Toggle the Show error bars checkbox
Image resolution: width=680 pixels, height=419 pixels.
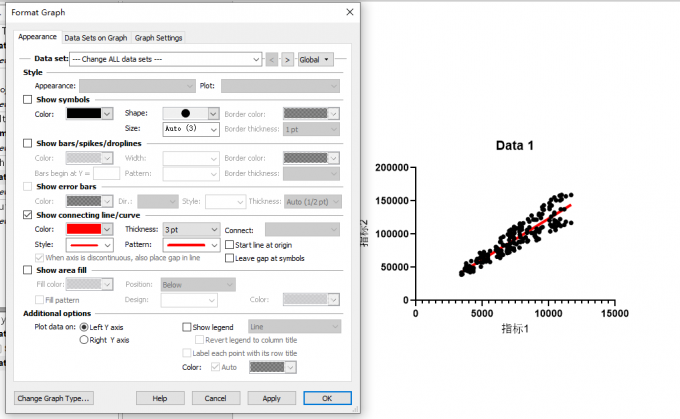pos(28,187)
